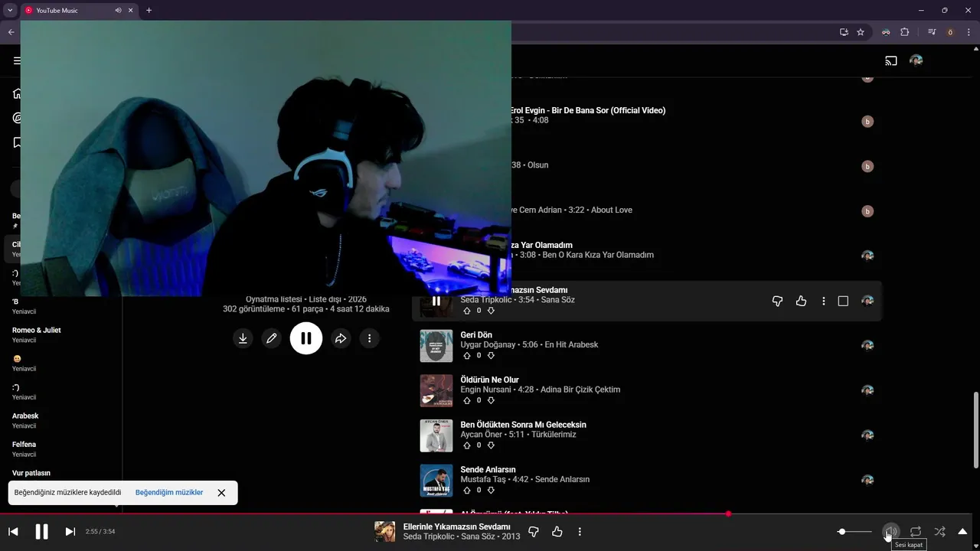
Task: Downvote the Seda Tripkolic row
Action: tap(491, 311)
